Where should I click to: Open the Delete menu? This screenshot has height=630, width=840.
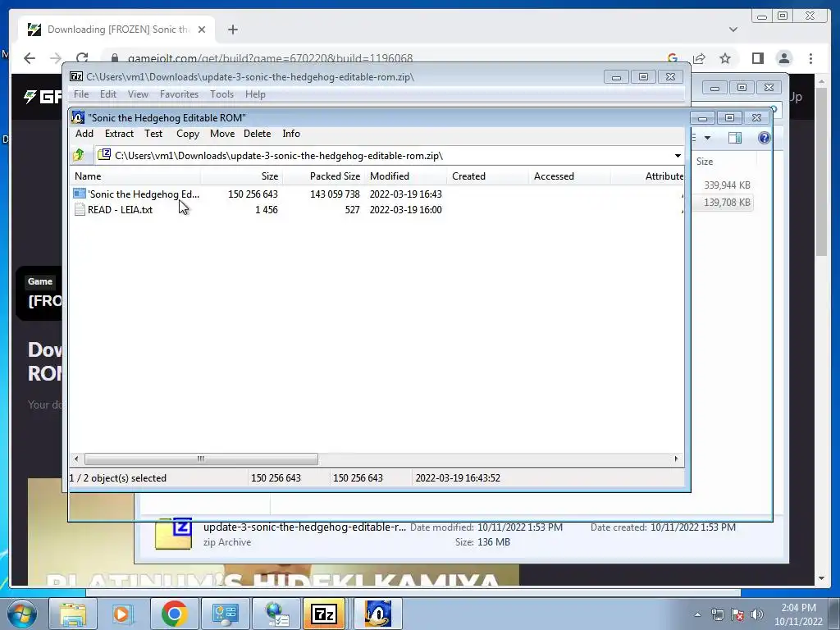[x=257, y=134]
